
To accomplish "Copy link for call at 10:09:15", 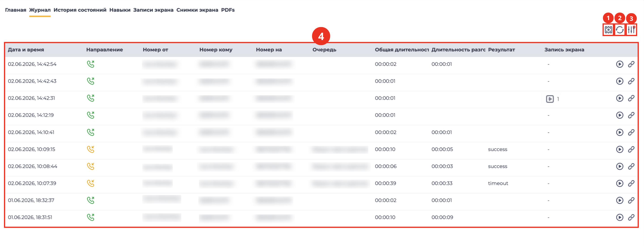I will pyautogui.click(x=631, y=149).
